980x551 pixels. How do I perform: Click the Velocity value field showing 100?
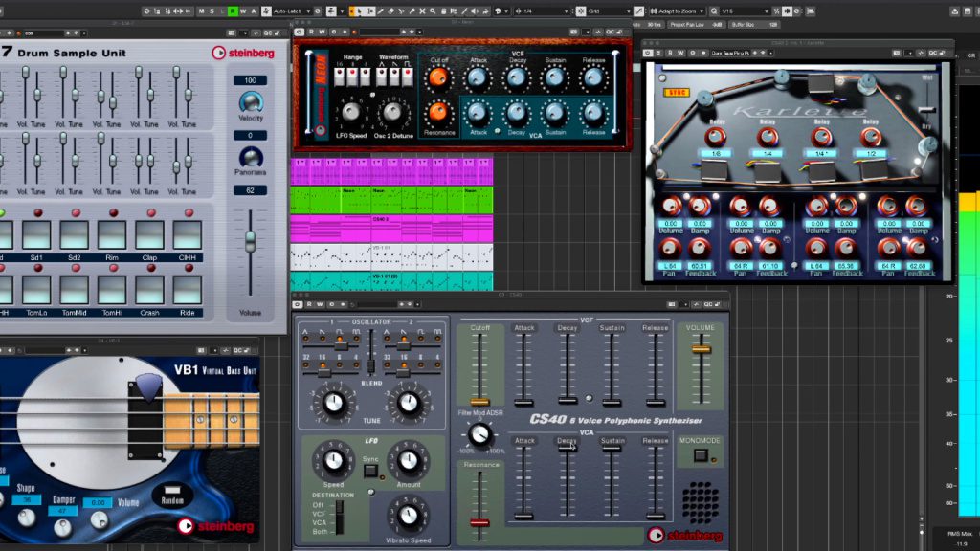coord(250,80)
